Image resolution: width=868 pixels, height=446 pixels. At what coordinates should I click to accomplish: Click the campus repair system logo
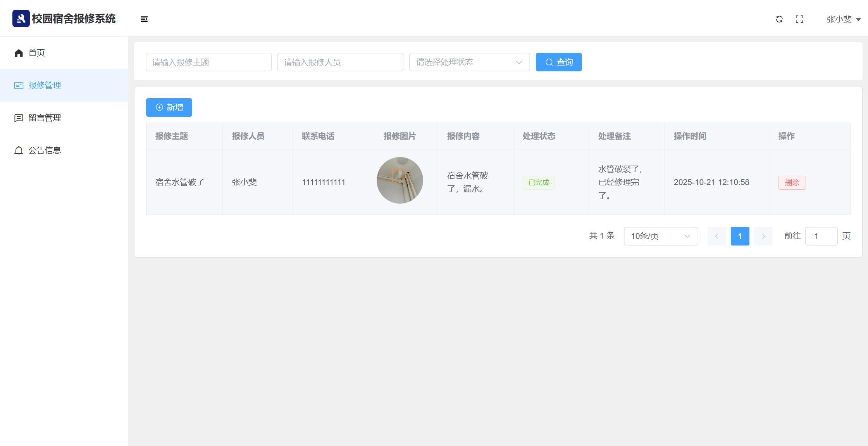21,19
